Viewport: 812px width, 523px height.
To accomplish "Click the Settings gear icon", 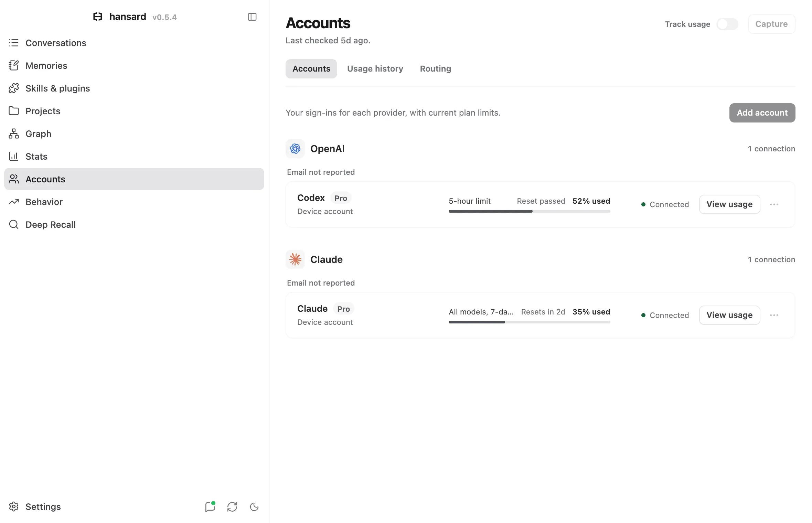I will [14, 506].
